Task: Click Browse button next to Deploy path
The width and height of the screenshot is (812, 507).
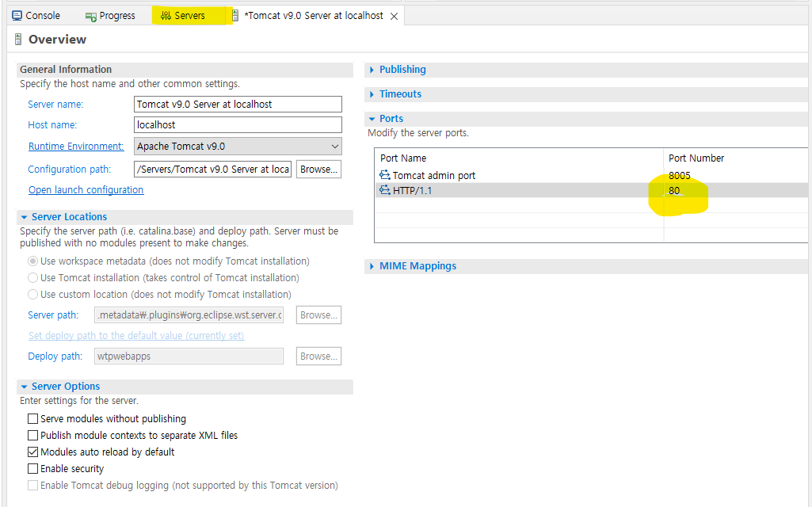Action: pos(318,356)
